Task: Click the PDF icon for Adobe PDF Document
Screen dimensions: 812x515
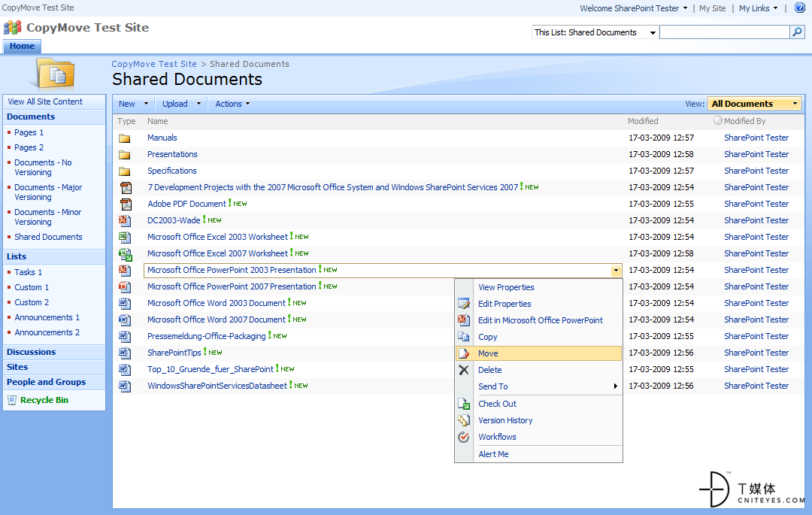Action: pyautogui.click(x=126, y=204)
